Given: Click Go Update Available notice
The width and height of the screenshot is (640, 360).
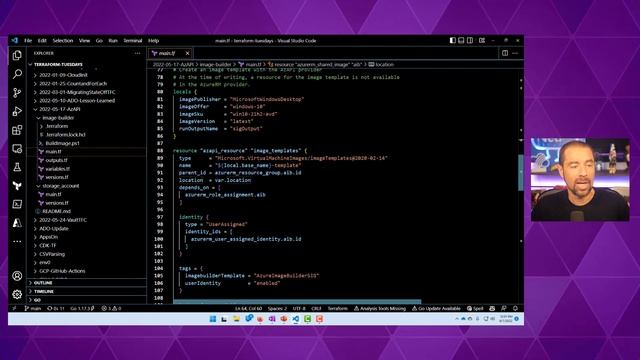Looking at the screenshot, I should 436,309.
